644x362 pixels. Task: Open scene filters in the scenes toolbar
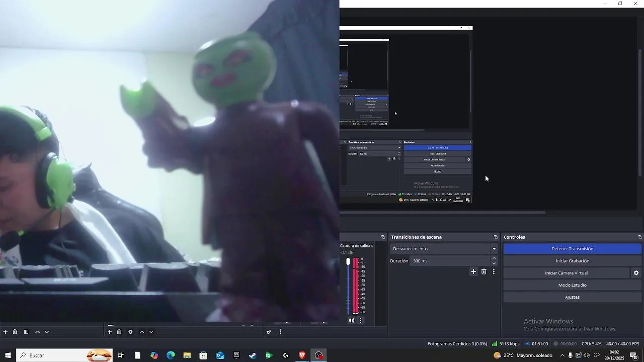coord(26,332)
